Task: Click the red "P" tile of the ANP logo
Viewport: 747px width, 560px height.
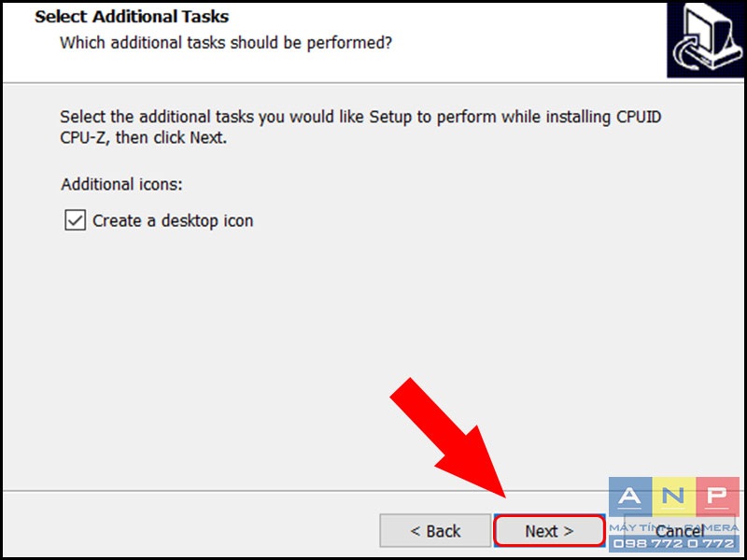Action: pyautogui.click(x=717, y=497)
